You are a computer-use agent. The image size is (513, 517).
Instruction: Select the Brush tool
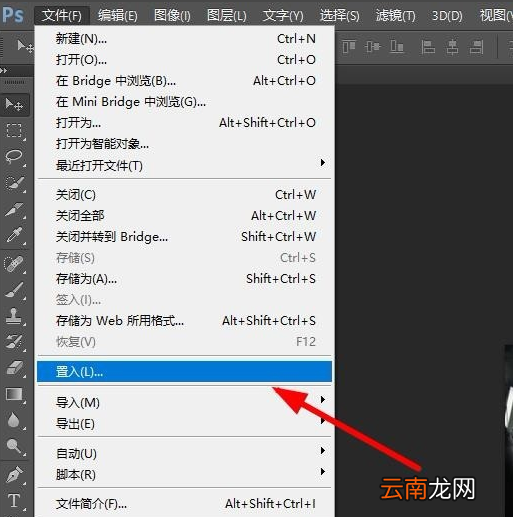pyautogui.click(x=14, y=290)
